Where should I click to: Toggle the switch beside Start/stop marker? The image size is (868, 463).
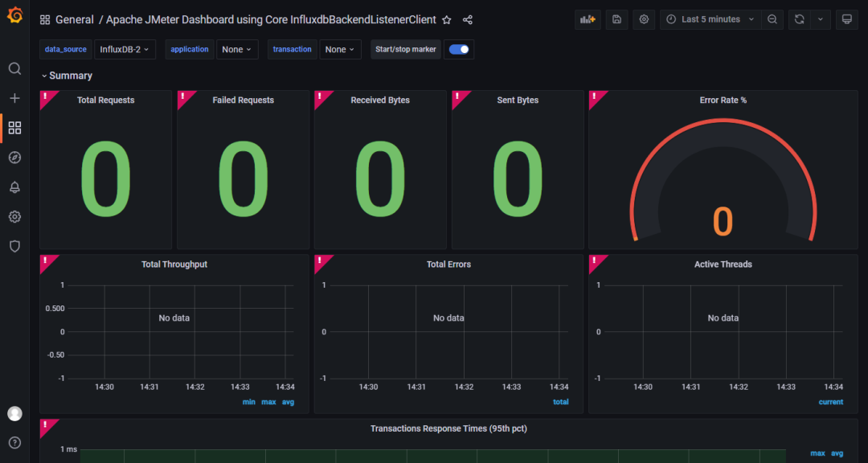click(x=459, y=49)
